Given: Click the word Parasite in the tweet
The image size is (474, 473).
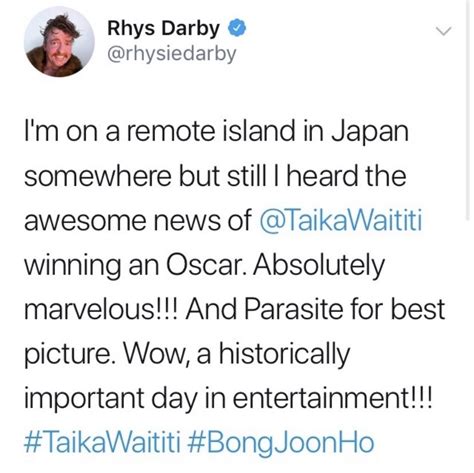Looking at the screenshot, I should pyautogui.click(x=294, y=309).
